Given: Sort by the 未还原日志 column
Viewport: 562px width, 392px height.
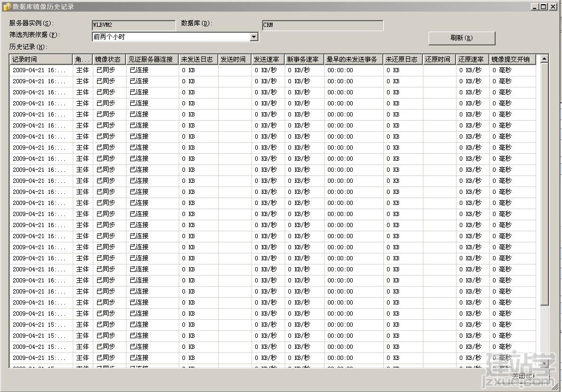Looking at the screenshot, I should pos(402,58).
